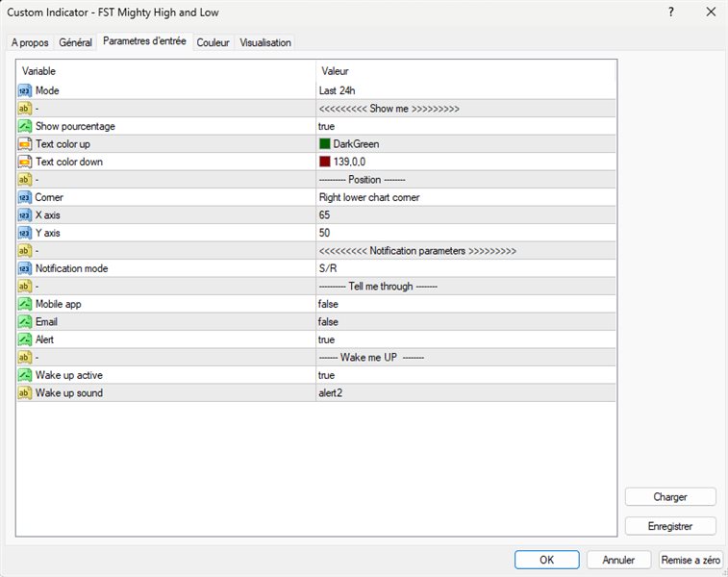Click the string icon beside Wake up sound
Screen dimensions: 728x577
[x=25, y=393]
